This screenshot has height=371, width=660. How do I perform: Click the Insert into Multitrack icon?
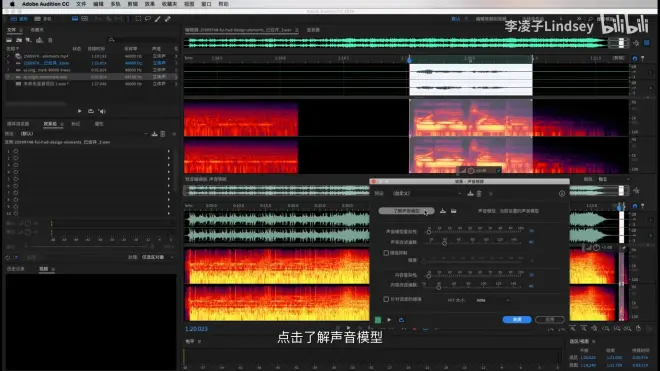click(40, 40)
